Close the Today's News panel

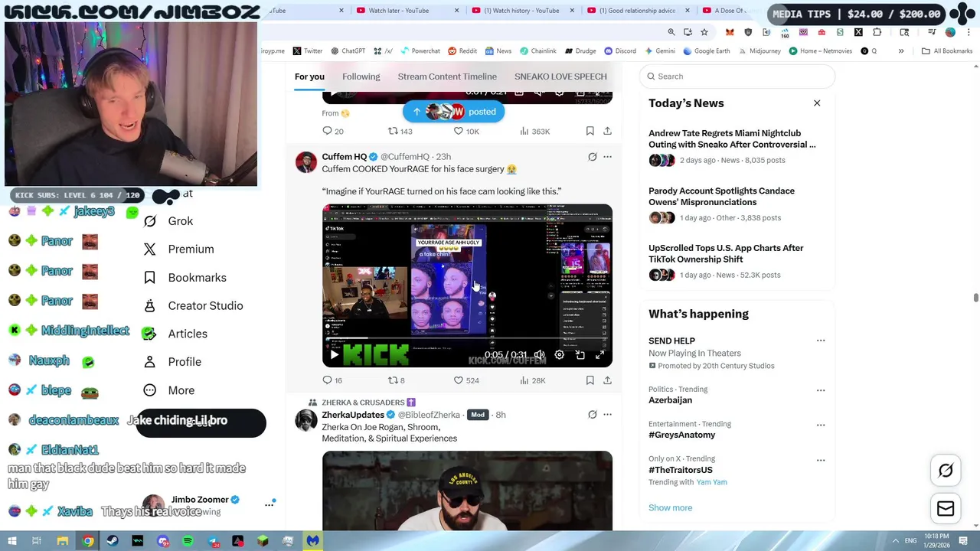[817, 103]
